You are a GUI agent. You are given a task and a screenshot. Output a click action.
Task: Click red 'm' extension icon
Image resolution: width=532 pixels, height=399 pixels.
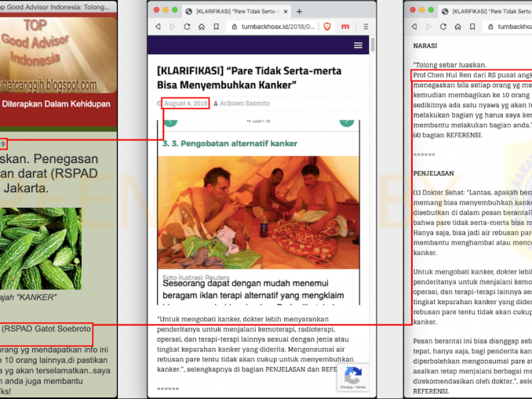pyautogui.click(x=345, y=27)
